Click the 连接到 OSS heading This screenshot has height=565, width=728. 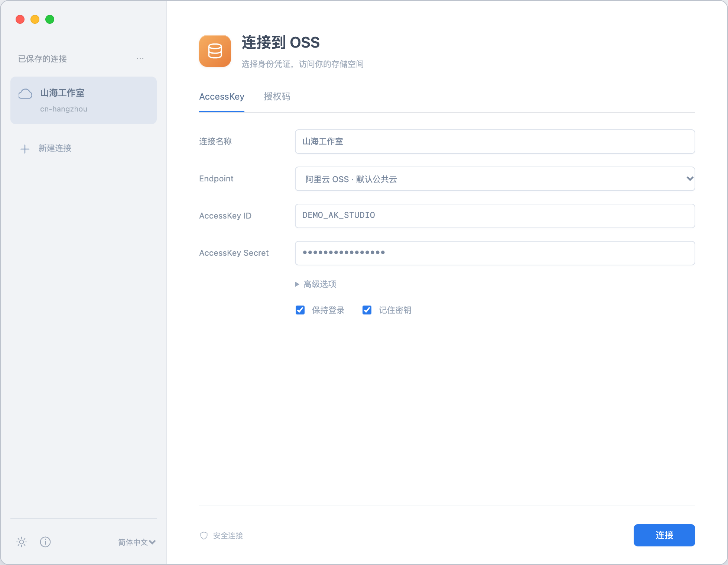coord(281,42)
